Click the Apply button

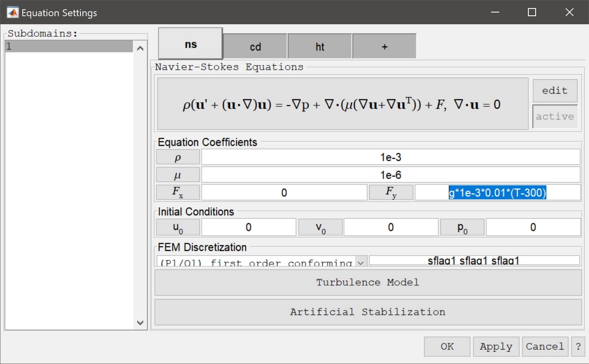496,347
